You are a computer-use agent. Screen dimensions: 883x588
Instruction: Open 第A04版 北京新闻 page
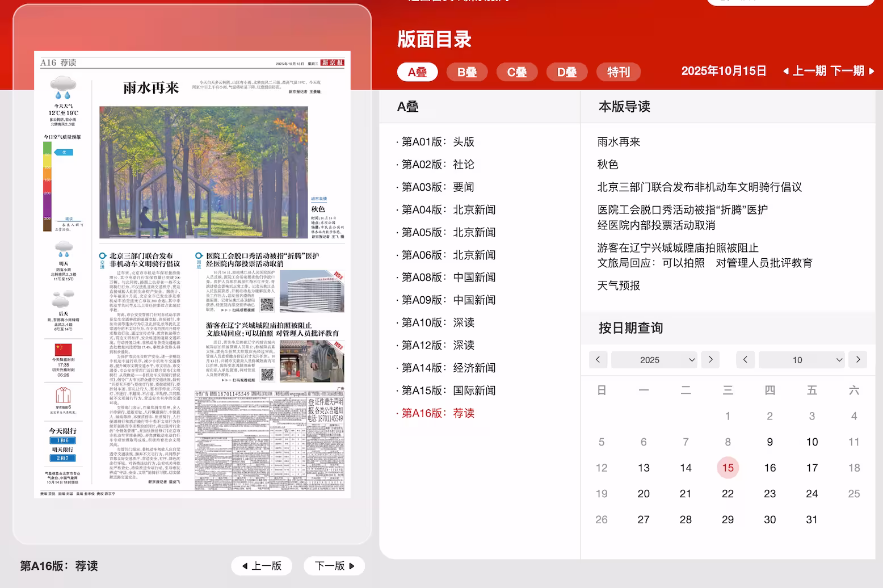tap(448, 210)
